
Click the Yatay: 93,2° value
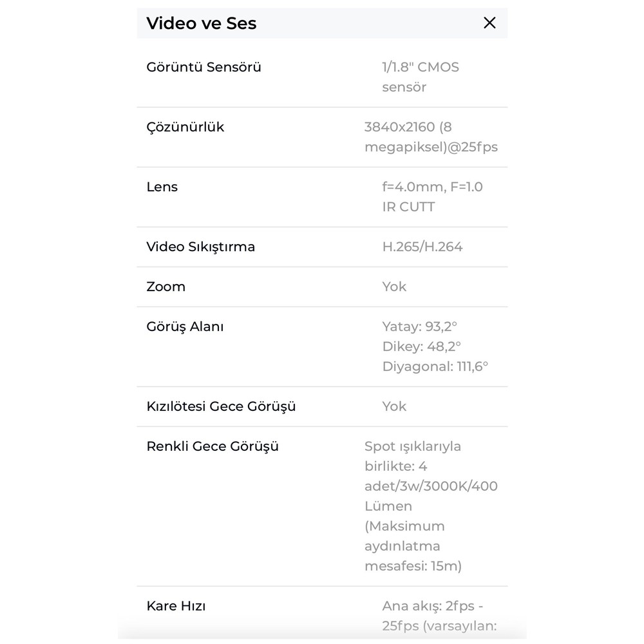point(424,327)
